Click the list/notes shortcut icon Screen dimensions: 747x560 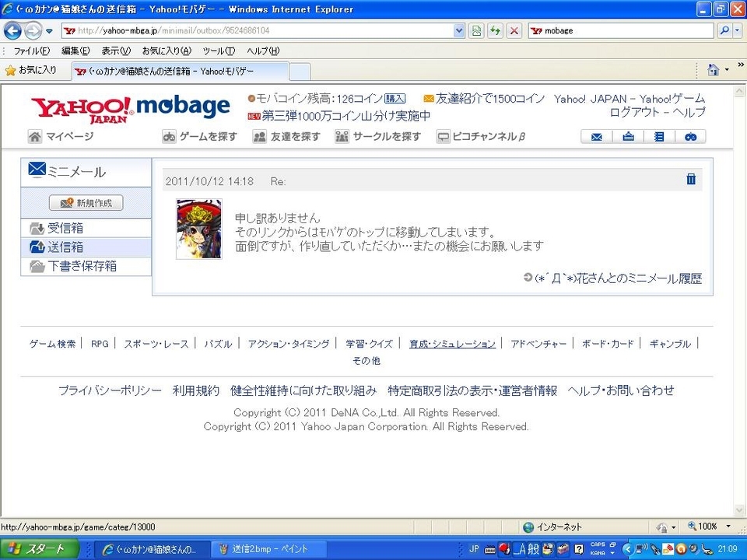(x=659, y=137)
